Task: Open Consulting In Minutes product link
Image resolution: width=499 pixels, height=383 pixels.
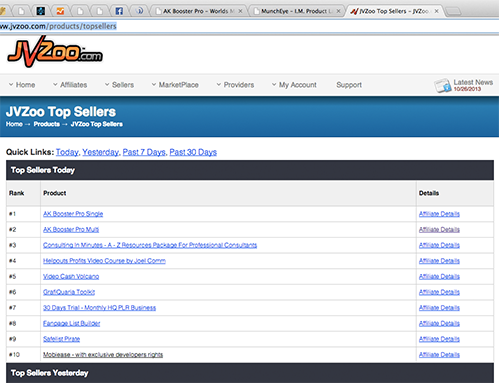Action: click(x=150, y=245)
